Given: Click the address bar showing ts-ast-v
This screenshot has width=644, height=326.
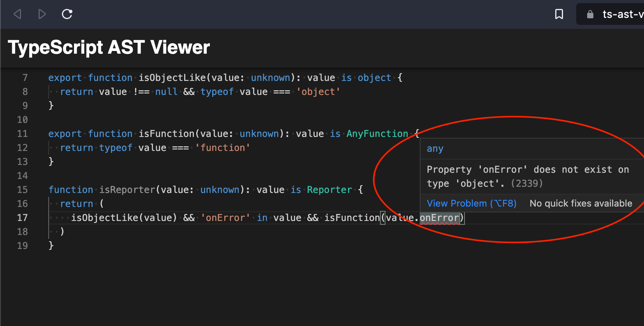Looking at the screenshot, I should (610, 14).
